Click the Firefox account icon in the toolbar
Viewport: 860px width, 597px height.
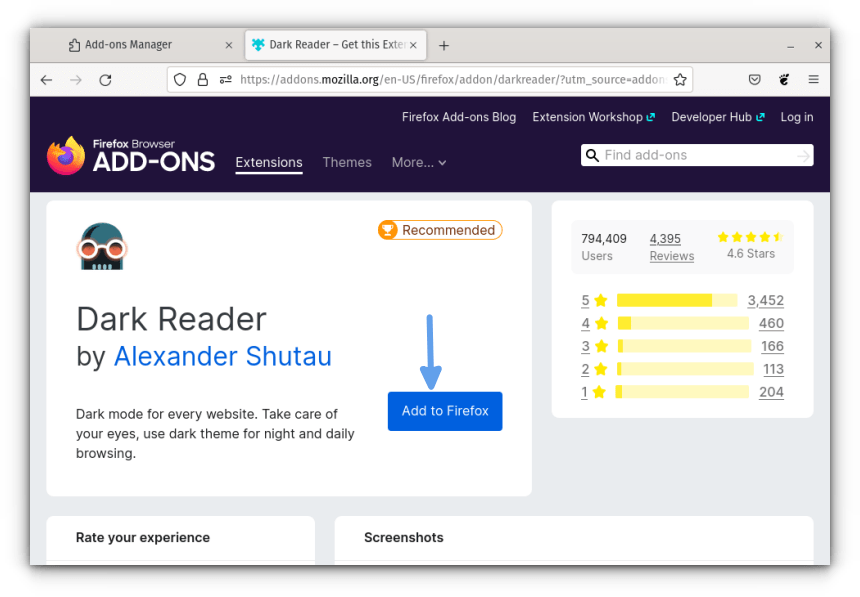784,79
